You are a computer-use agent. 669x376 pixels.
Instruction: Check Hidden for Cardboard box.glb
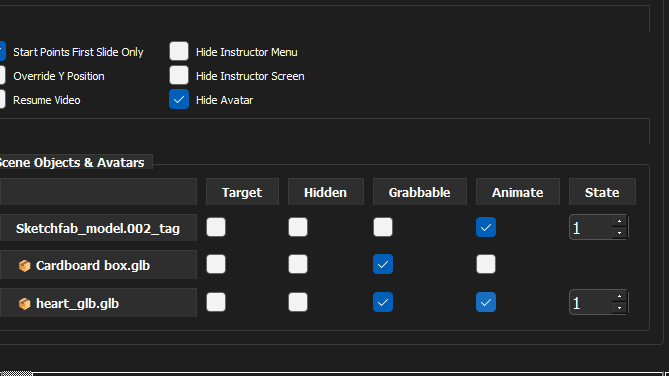[298, 264]
